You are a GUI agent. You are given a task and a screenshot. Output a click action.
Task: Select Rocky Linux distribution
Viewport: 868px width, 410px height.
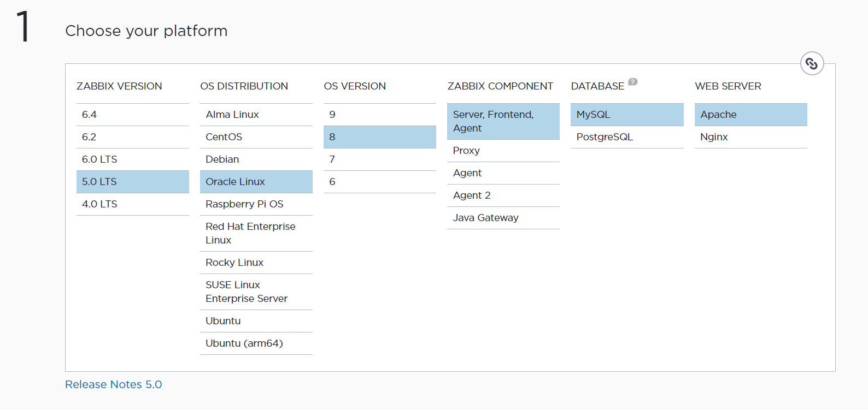256,263
